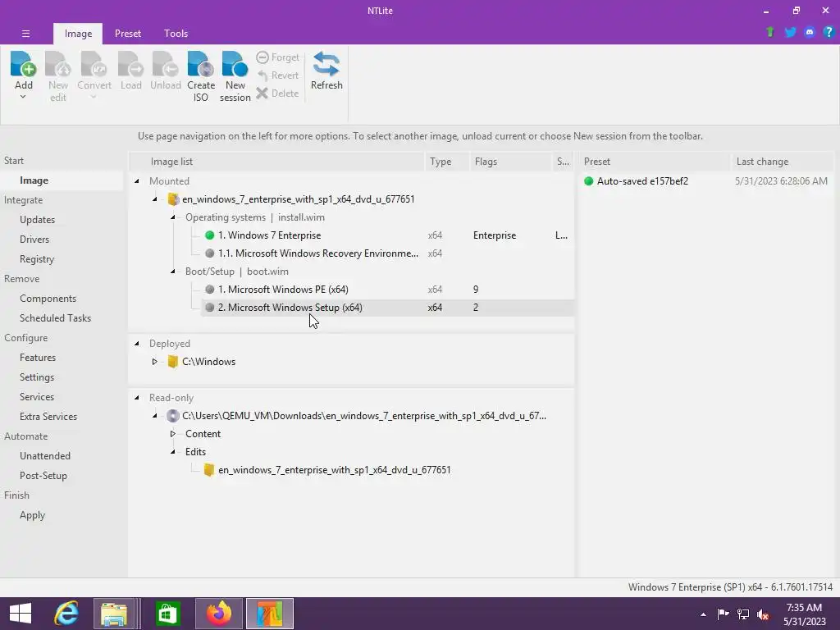Switch to the Tools tab
The image size is (840, 630).
(176, 33)
